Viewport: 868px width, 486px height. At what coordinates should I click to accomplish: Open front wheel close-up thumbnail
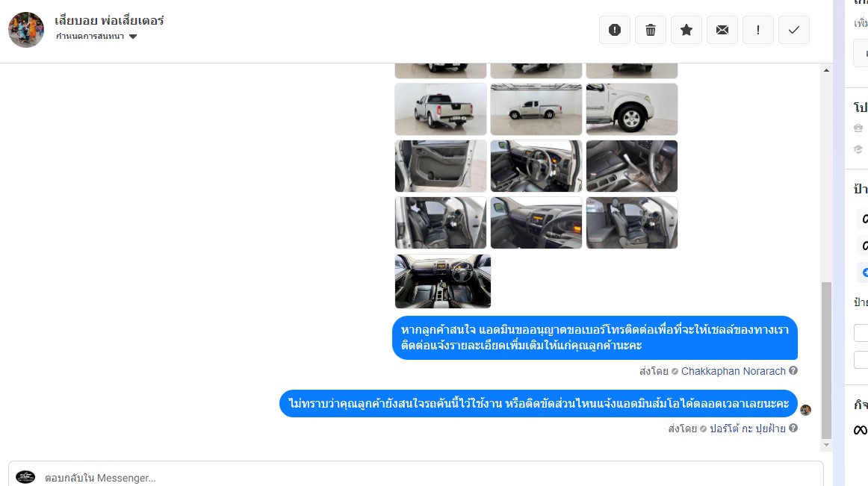tap(632, 109)
